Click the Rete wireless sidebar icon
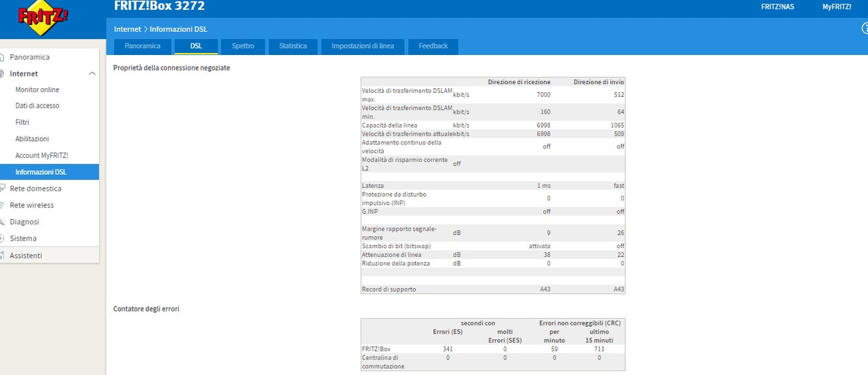 3,205
